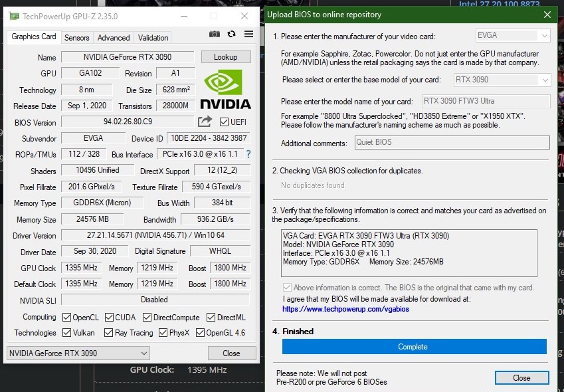Viewport: 564px width, 392px height.
Task: Click the BIOS Version 94.02.26.80.C9 field
Action: (x=128, y=122)
